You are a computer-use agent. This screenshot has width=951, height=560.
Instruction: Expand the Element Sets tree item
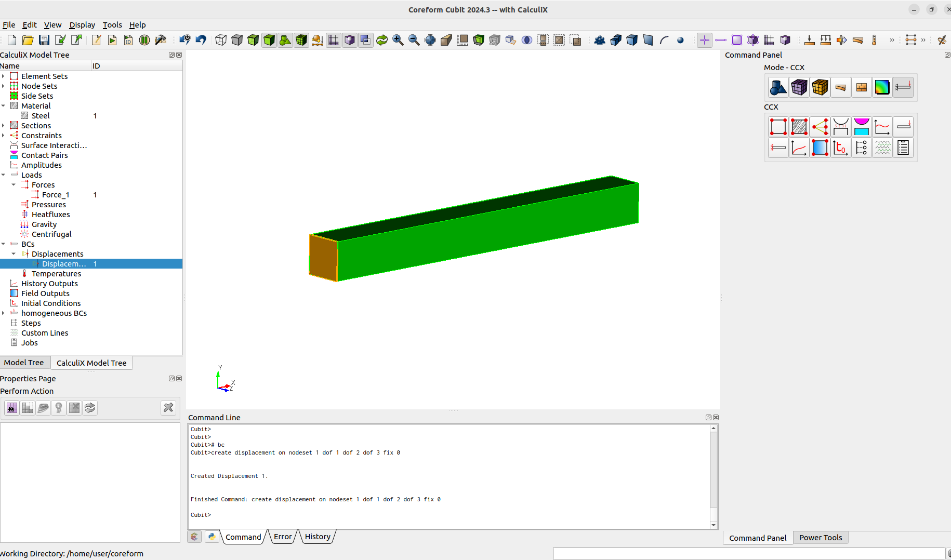[x=4, y=76]
